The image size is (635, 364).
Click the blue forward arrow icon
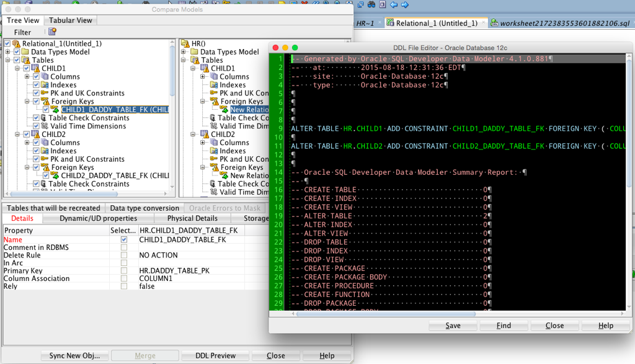point(404,4)
